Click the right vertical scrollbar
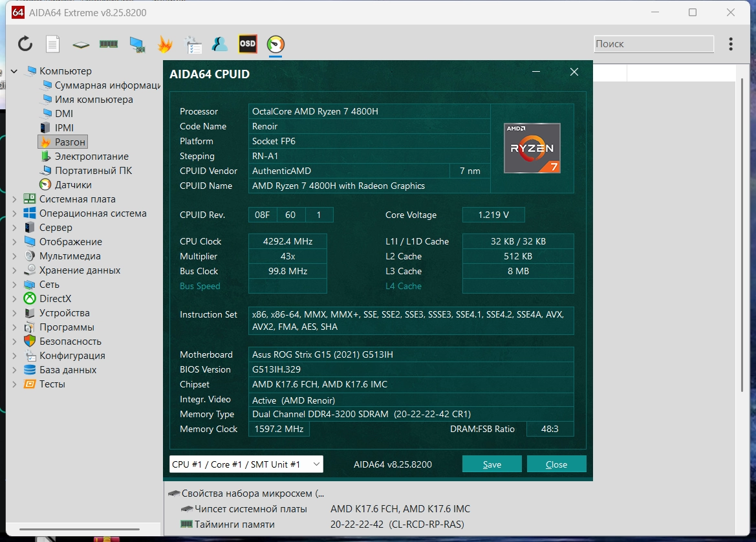756x542 pixels. coord(743,233)
